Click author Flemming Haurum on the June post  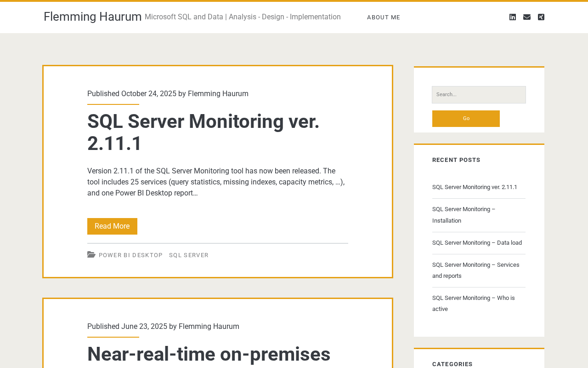pos(209,327)
